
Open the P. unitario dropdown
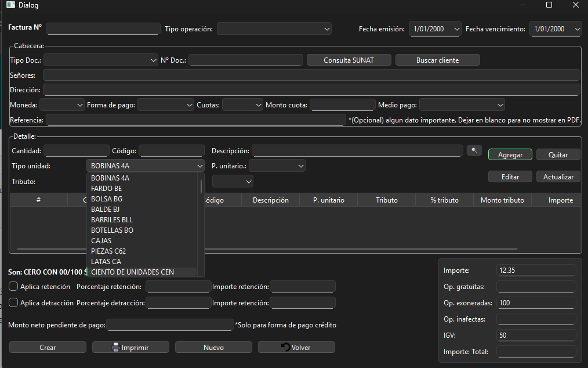[277, 165]
